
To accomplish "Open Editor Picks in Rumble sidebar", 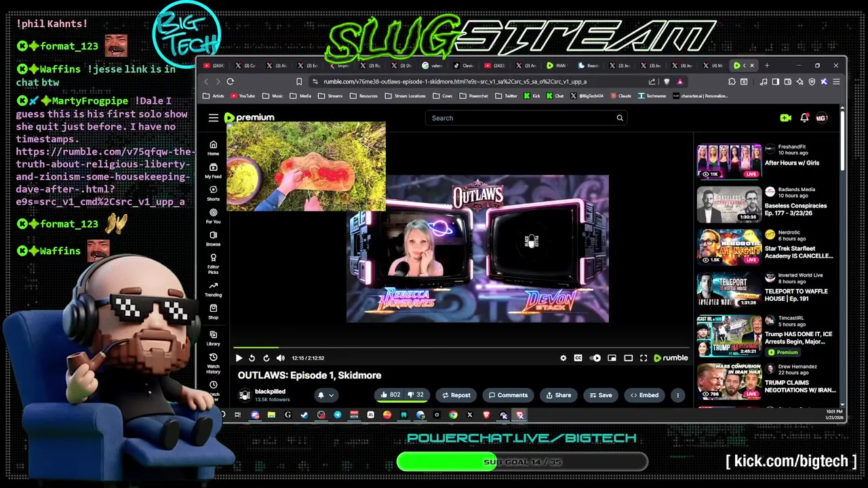I will click(x=213, y=263).
